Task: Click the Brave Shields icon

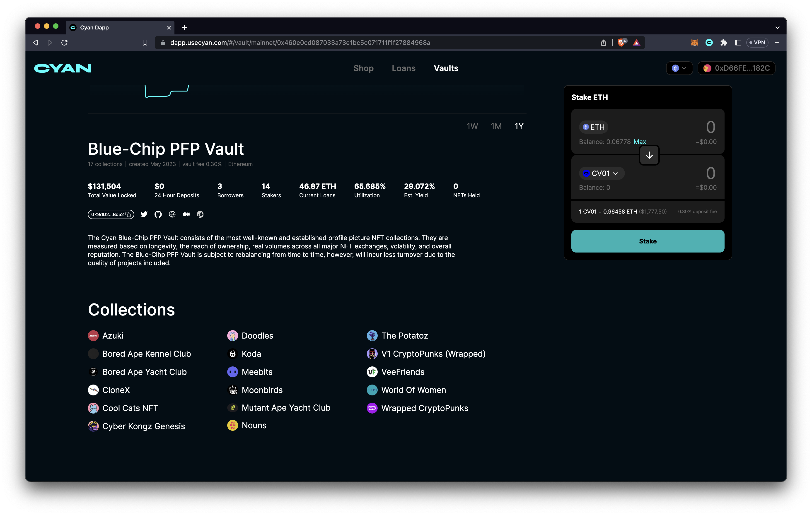Action: pos(621,43)
